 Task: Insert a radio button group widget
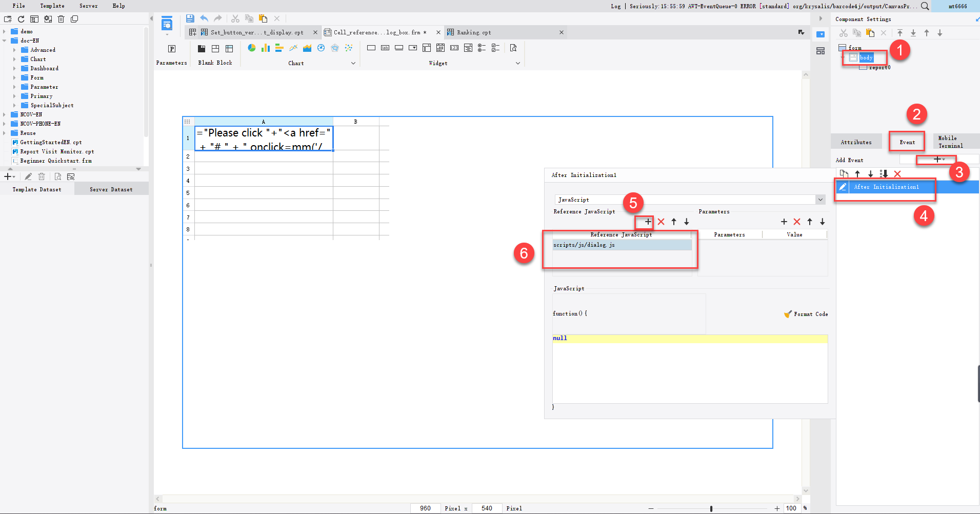pyautogui.click(x=482, y=48)
